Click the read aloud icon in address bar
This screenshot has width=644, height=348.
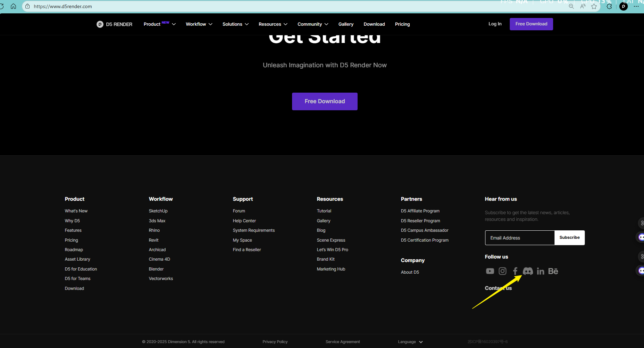583,6
